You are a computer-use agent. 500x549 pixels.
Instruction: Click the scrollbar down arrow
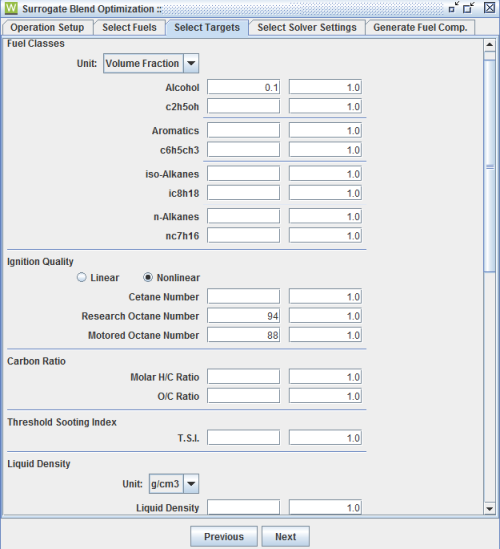coord(489,508)
